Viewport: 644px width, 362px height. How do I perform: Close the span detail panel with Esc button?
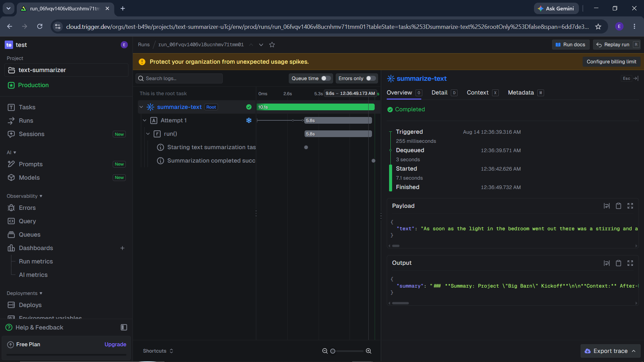630,78
